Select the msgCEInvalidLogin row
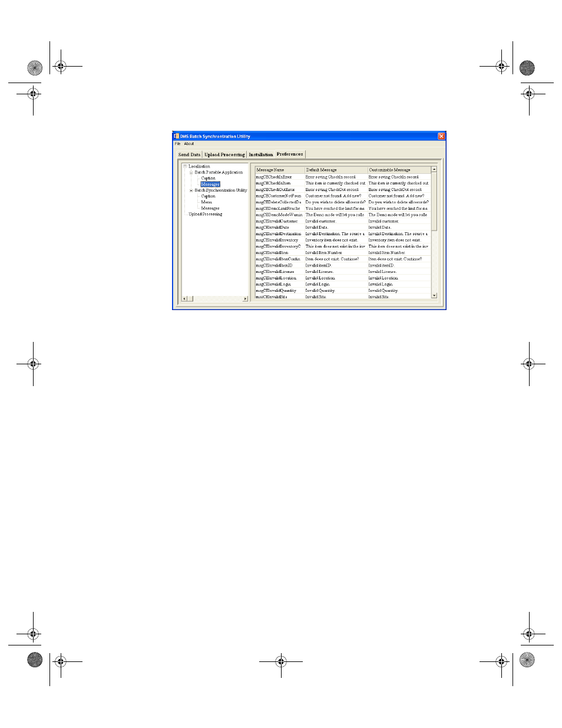562x728 pixels. (x=343, y=284)
